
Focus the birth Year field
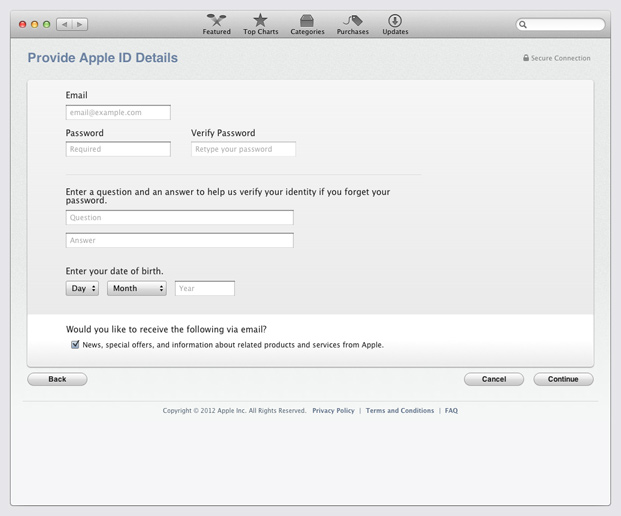[x=205, y=288]
